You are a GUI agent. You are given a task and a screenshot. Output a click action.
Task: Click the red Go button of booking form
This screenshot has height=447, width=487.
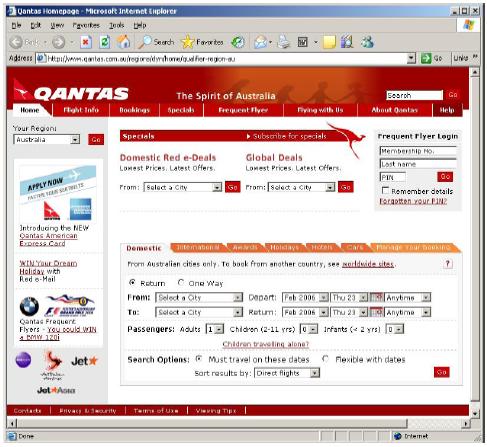click(x=442, y=372)
